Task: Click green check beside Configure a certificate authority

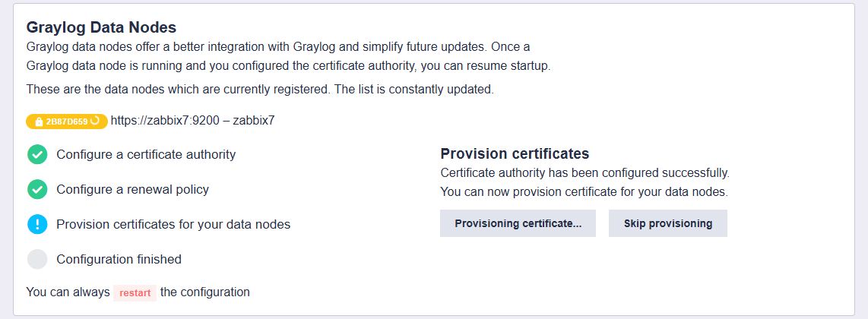Action: click(37, 155)
